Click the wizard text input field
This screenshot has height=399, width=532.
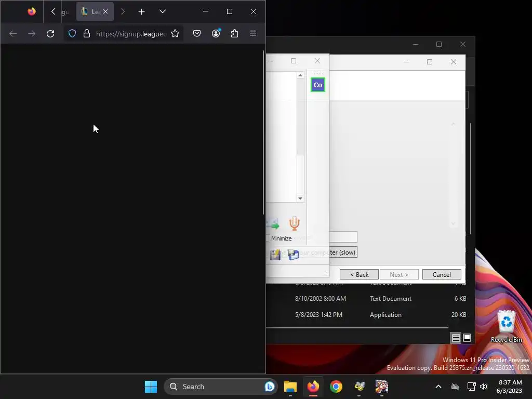pos(343,237)
